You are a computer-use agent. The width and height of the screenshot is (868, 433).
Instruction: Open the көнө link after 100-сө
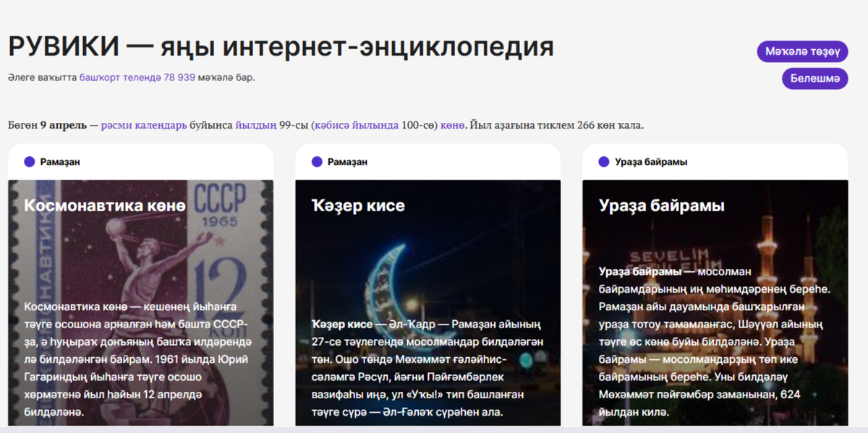452,125
